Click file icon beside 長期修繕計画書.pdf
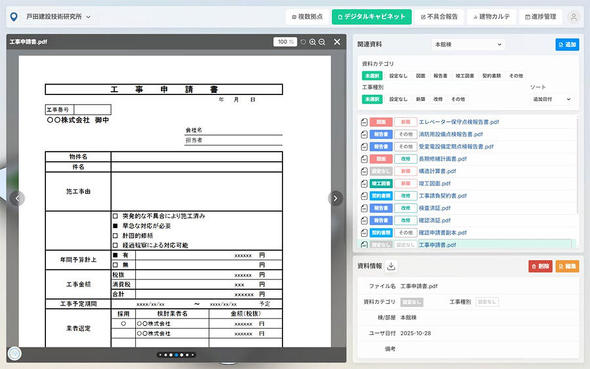The width and height of the screenshot is (590, 369). click(x=364, y=159)
